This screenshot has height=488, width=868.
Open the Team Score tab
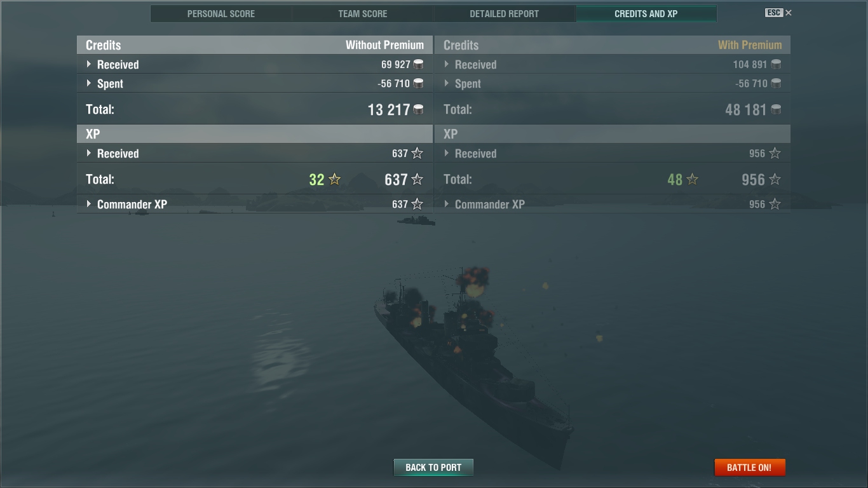tap(363, 14)
